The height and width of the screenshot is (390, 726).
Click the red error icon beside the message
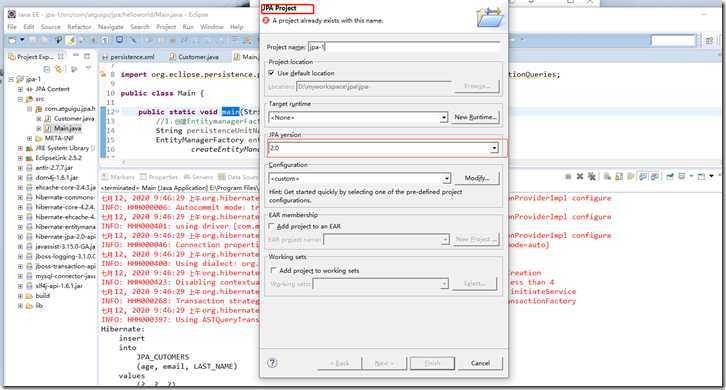pyautogui.click(x=266, y=20)
